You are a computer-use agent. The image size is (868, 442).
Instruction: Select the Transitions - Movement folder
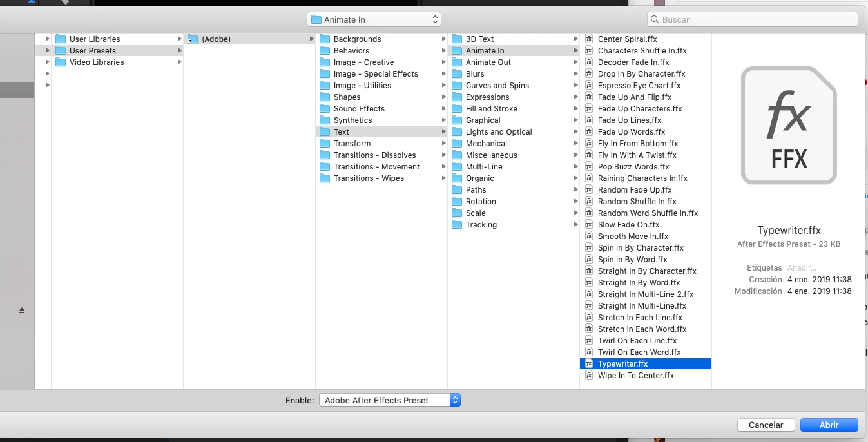(381, 166)
